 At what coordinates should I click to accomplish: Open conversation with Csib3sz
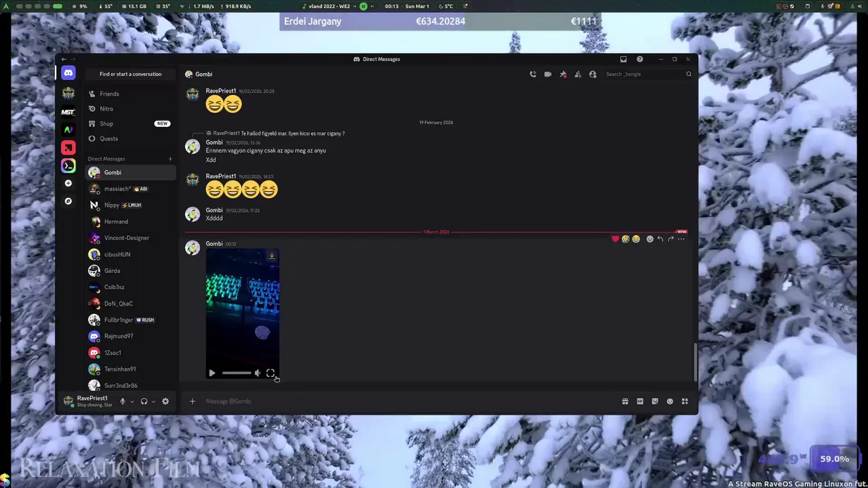131,287
